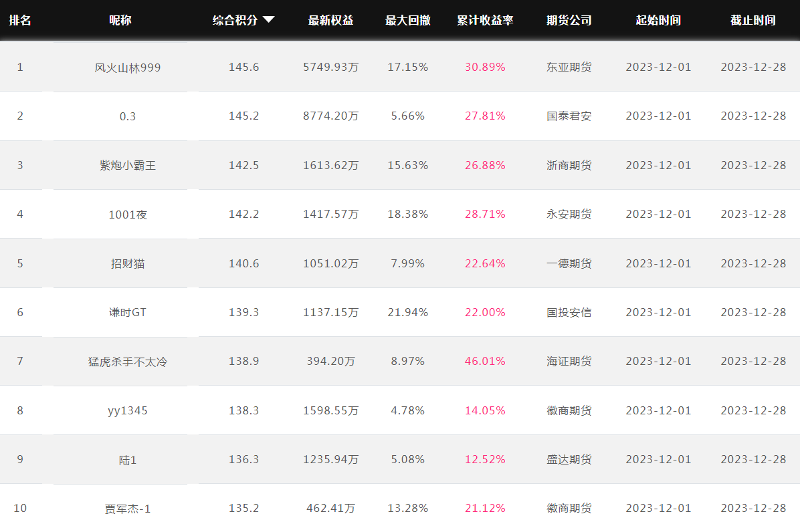Image resolution: width=800 pixels, height=532 pixels.
Task: Click return rate 28.71%
Action: [485, 214]
